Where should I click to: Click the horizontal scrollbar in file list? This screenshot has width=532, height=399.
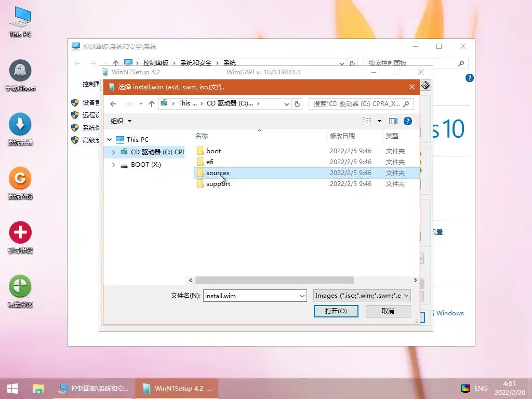(x=274, y=280)
